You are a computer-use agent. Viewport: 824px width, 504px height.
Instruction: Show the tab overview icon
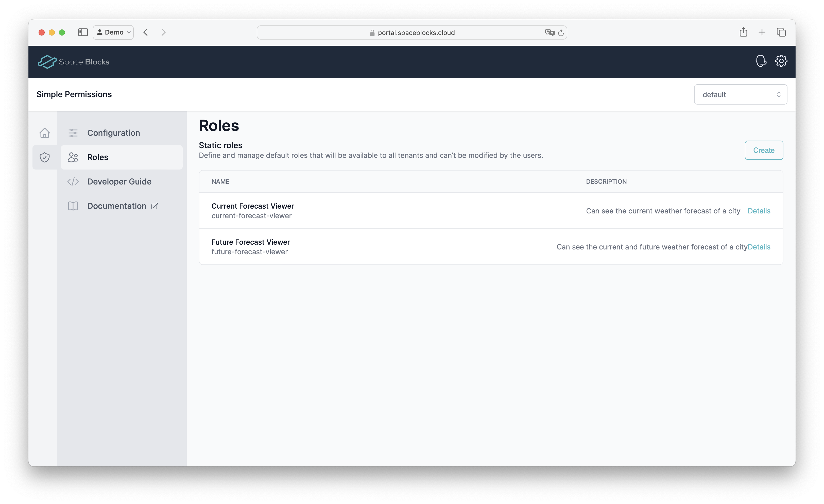(781, 32)
